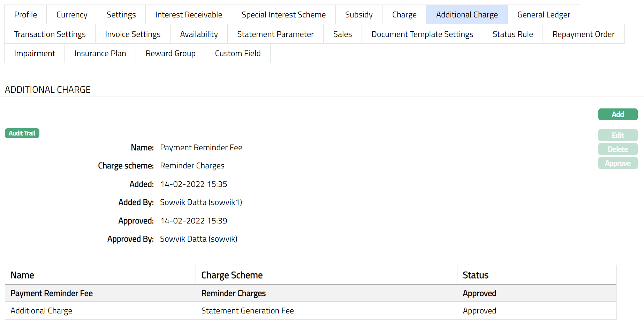This screenshot has height=326, width=644.
Task: Open the Audit Trail
Action: pos(22,133)
